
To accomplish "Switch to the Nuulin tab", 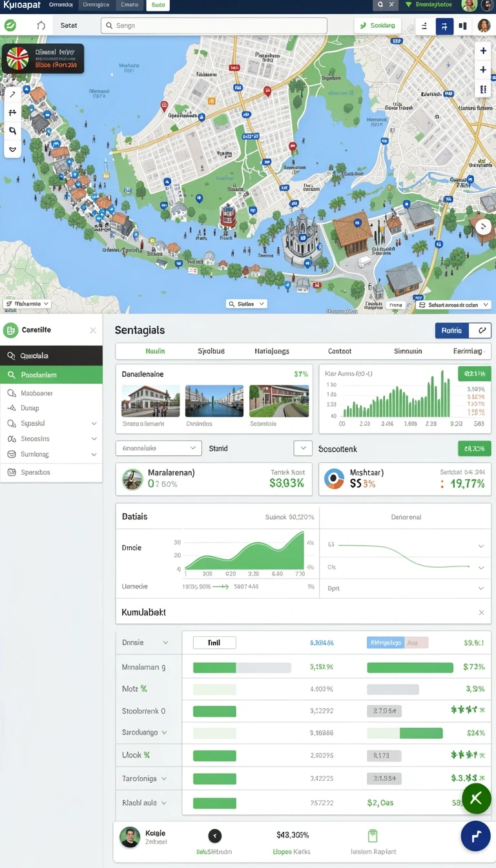I will (155, 351).
